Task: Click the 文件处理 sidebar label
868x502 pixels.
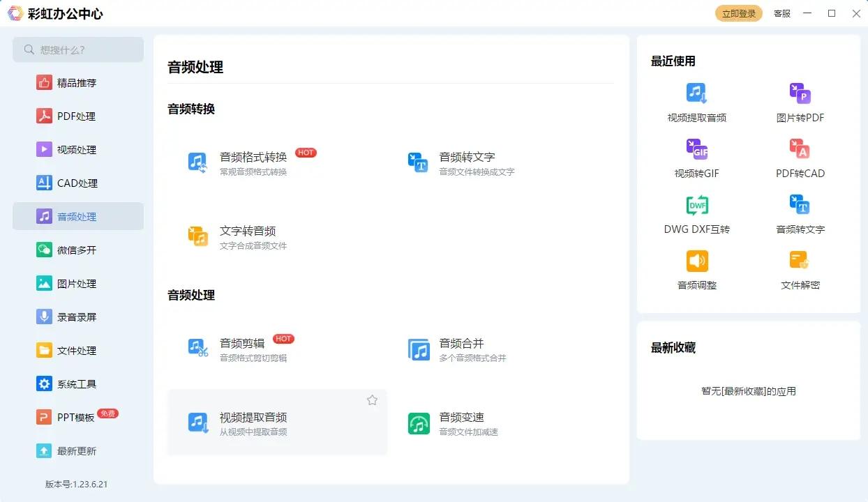Action: coord(77,351)
